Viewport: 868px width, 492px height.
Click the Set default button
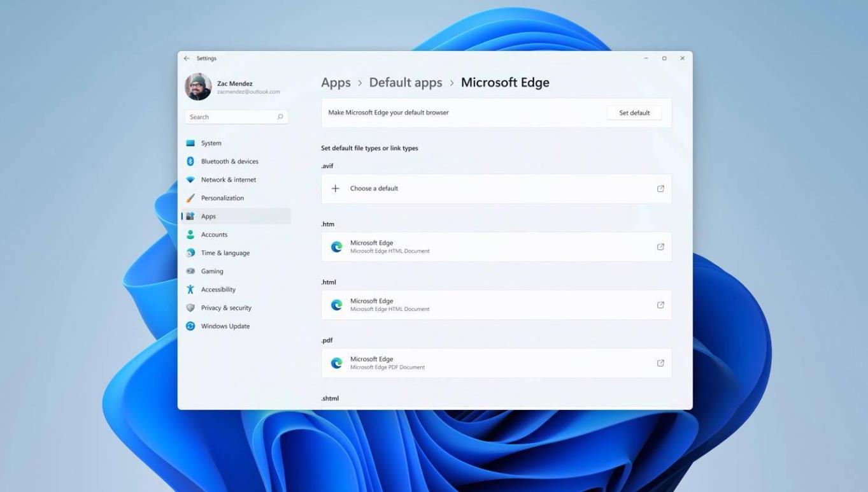click(634, 113)
